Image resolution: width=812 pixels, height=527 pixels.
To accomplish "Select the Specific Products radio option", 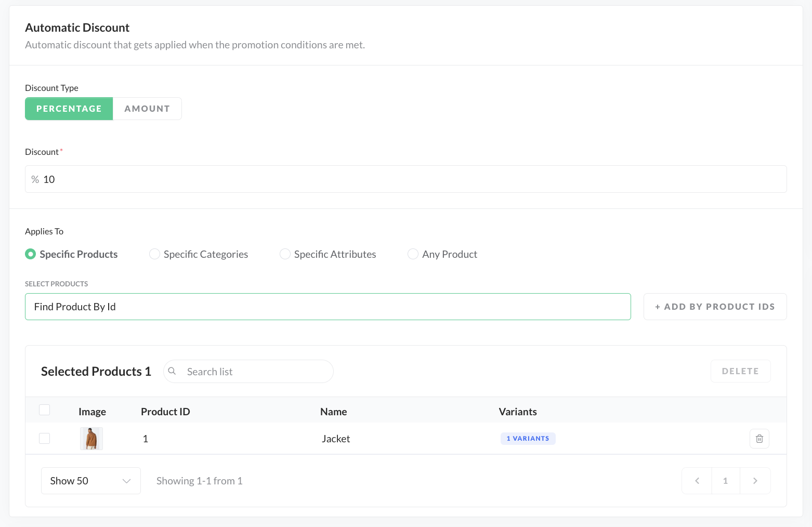I will coord(31,254).
